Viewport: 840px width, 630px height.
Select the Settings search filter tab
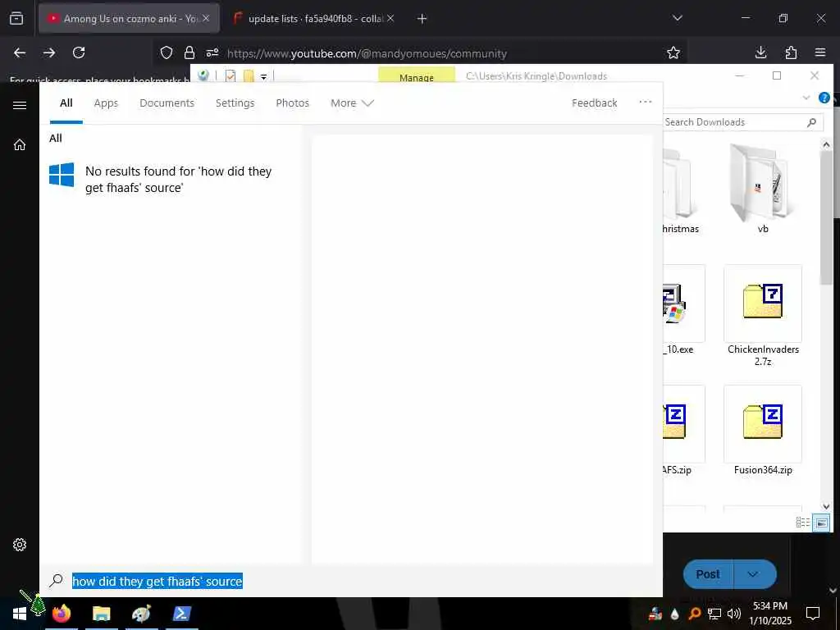pyautogui.click(x=235, y=103)
